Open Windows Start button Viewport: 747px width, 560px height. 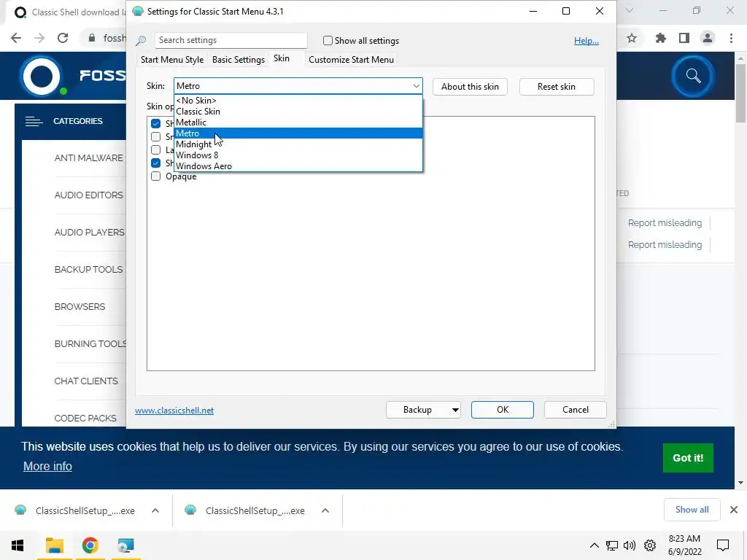tap(18, 545)
